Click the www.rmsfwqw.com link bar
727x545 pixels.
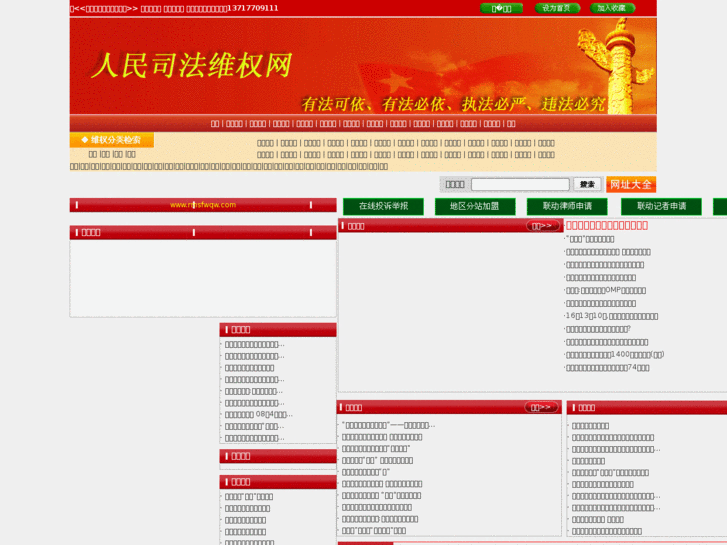203,205
